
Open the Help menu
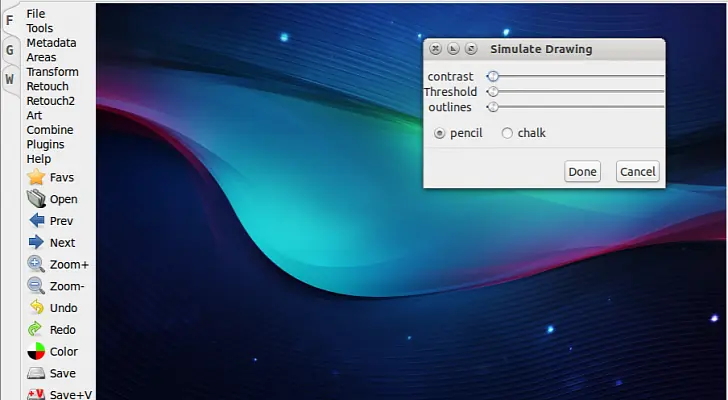pos(39,159)
